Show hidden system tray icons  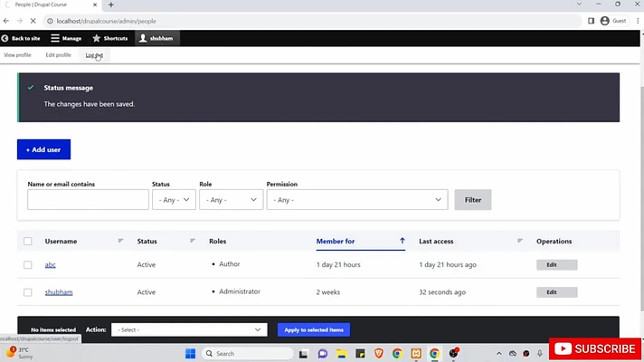498,353
